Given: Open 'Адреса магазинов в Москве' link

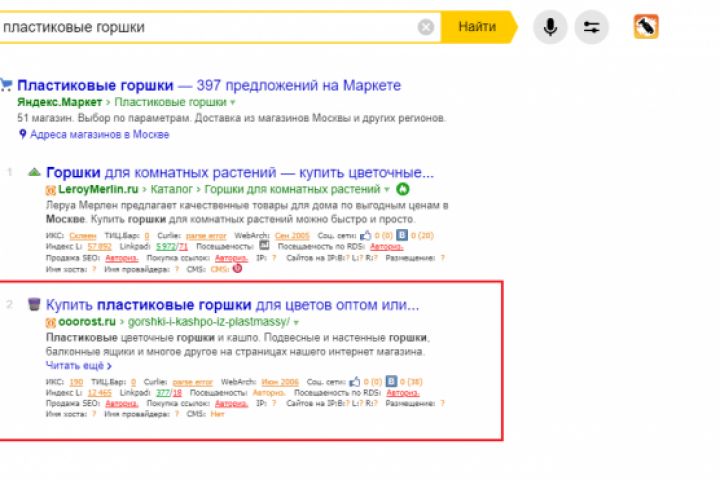Looking at the screenshot, I should tap(100, 135).
